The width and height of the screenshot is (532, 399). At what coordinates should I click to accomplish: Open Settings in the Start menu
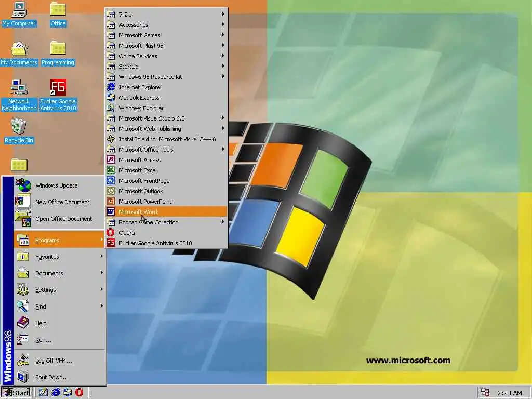(x=59, y=290)
